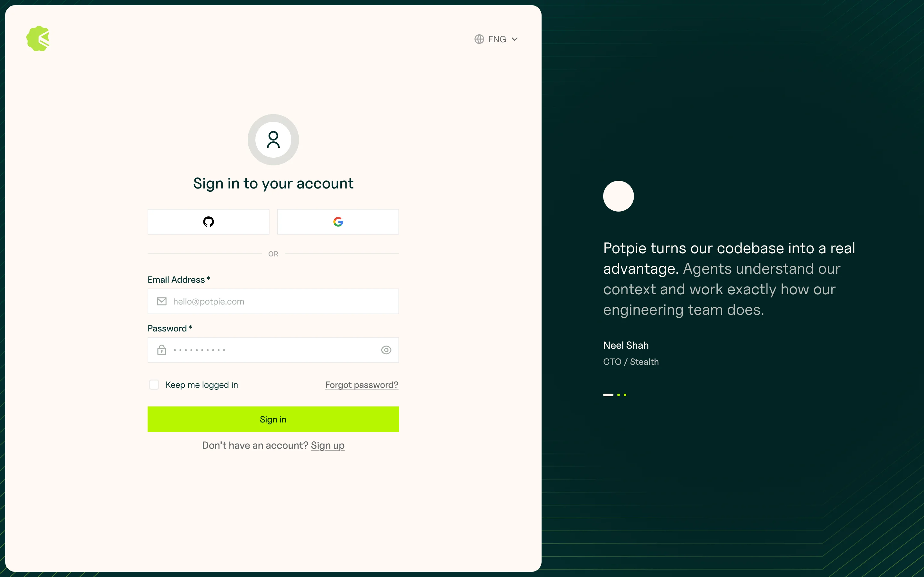This screenshot has height=577, width=924.
Task: Open the Forgot password link
Action: [x=362, y=385]
